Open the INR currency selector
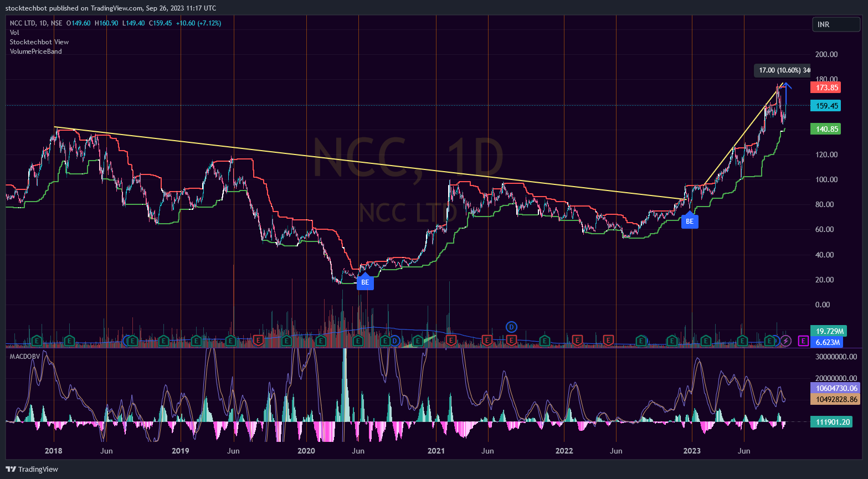 [836, 24]
